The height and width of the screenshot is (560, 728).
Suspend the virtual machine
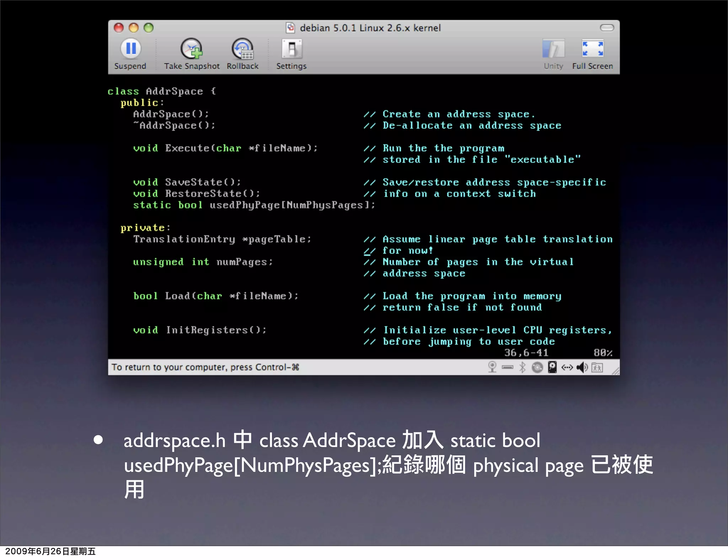point(130,49)
